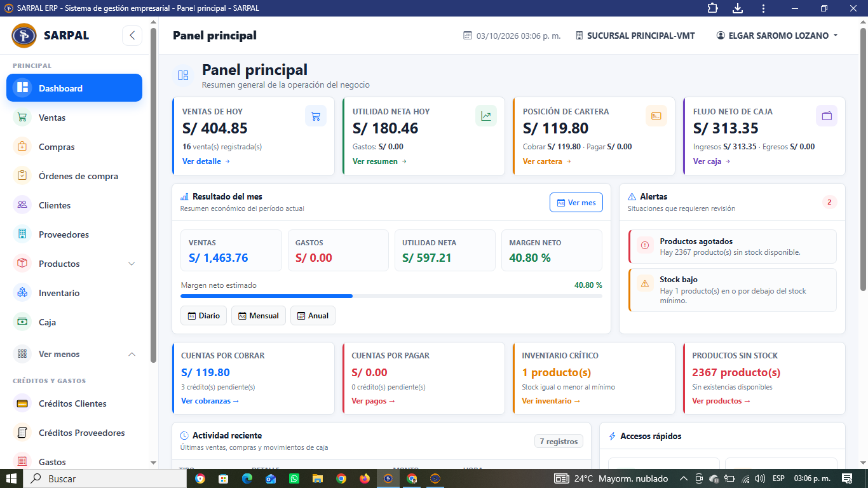Follow the Ver caja link
Image resolution: width=868 pixels, height=488 pixels.
[x=712, y=161]
